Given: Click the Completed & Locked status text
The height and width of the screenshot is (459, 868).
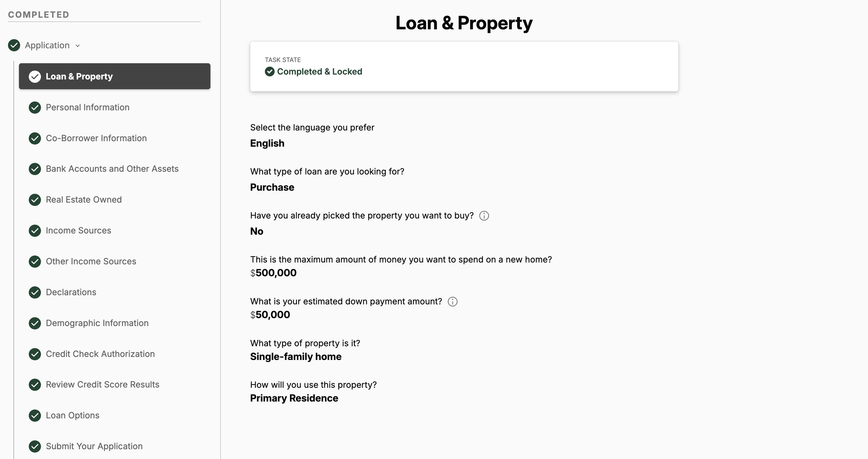Looking at the screenshot, I should click(x=319, y=72).
